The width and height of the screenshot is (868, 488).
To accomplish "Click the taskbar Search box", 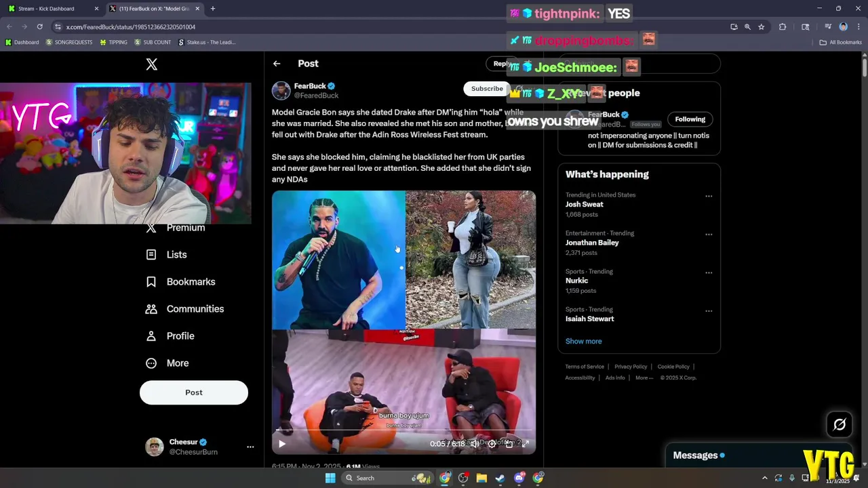I will coord(387,478).
